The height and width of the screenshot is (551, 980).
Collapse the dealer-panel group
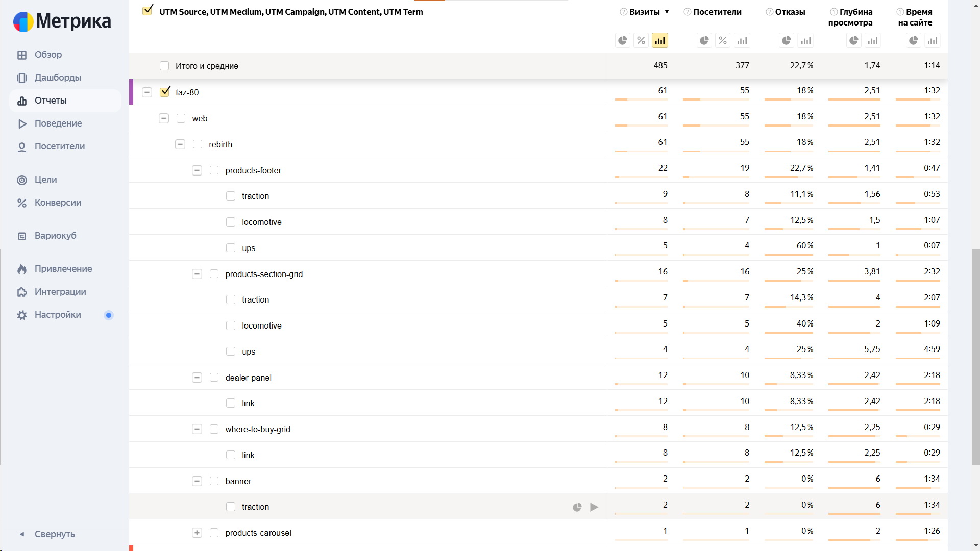(x=197, y=378)
